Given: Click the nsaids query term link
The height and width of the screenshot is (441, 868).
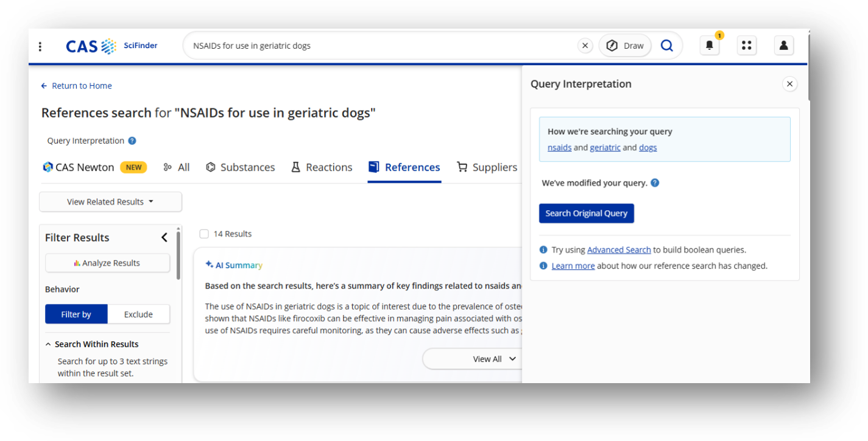Looking at the screenshot, I should coord(559,147).
